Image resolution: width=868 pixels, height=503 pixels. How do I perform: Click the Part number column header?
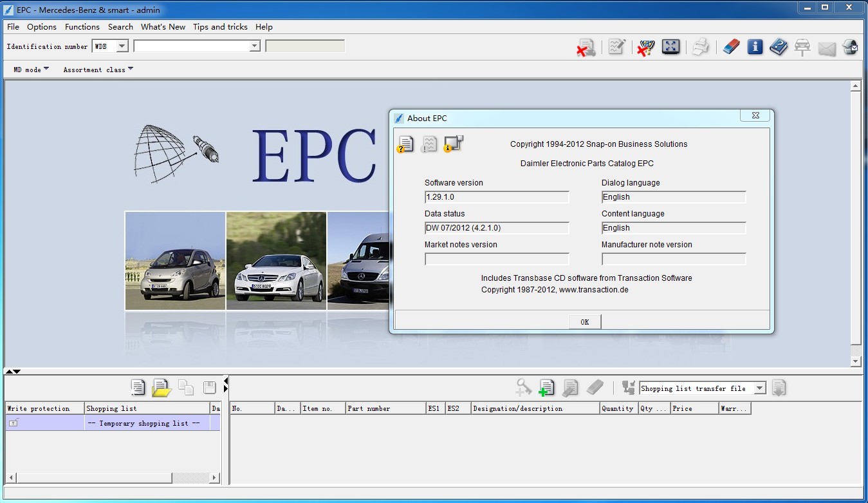385,408
